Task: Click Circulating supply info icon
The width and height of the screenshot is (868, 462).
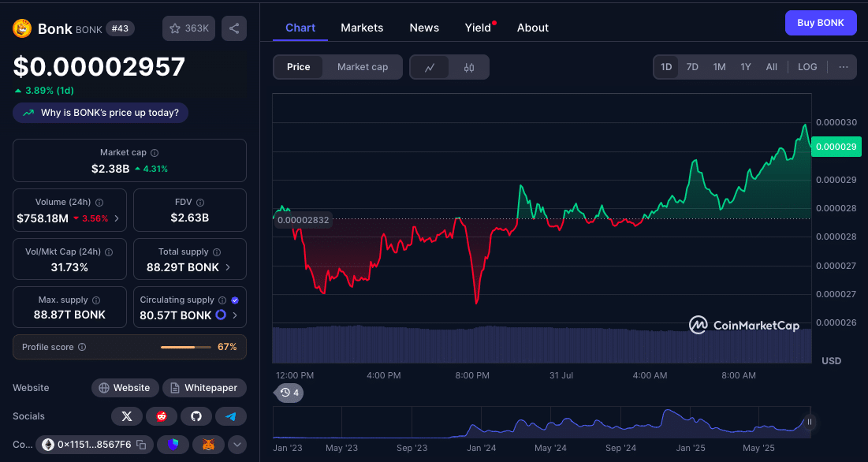Action: pos(222,300)
